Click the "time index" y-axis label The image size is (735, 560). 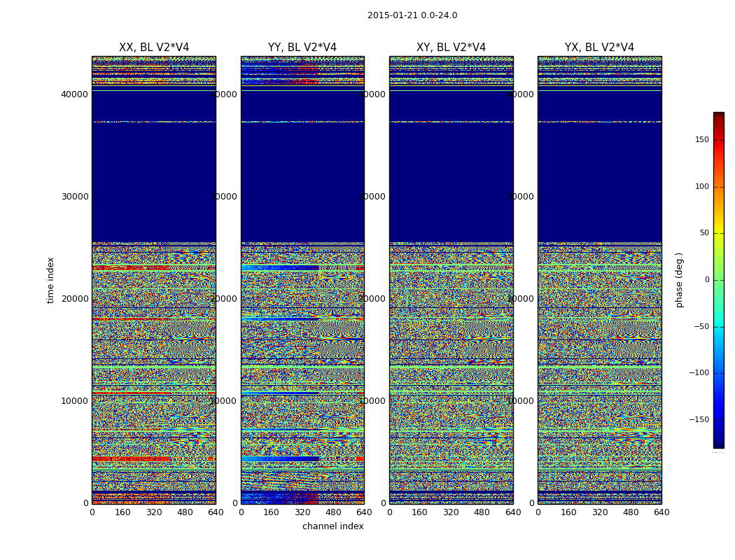coord(50,280)
